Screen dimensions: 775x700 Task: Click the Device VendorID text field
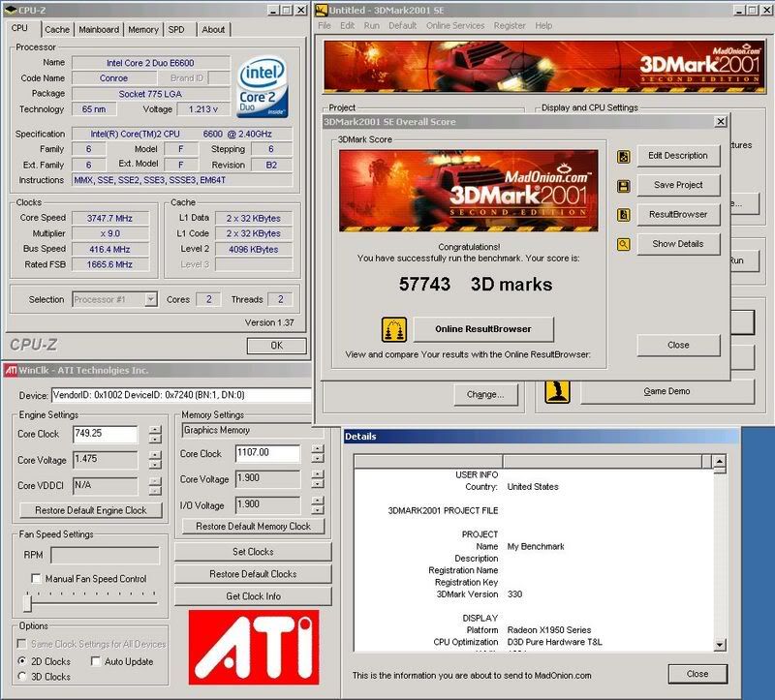tap(181, 395)
